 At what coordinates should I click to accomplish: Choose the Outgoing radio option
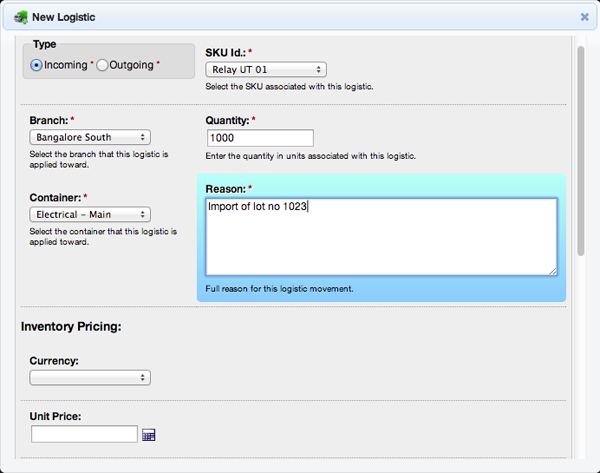pyautogui.click(x=102, y=65)
